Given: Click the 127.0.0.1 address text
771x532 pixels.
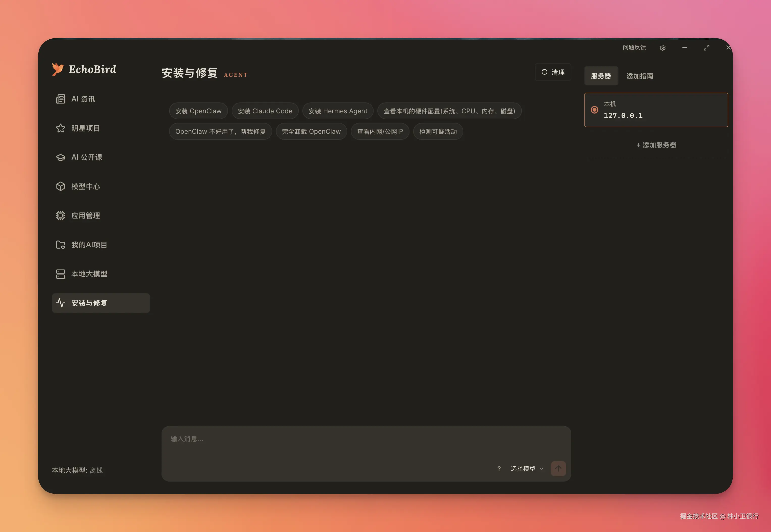Looking at the screenshot, I should pyautogui.click(x=623, y=116).
